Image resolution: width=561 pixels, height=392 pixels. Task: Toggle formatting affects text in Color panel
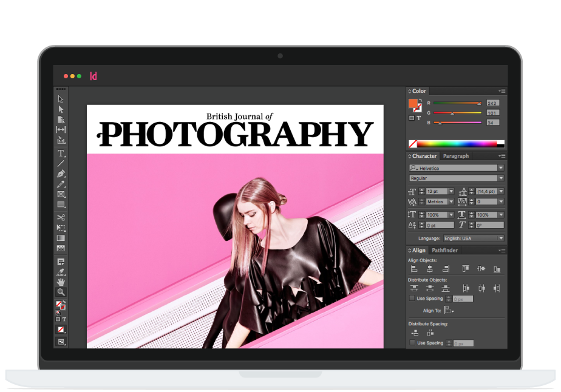point(418,118)
